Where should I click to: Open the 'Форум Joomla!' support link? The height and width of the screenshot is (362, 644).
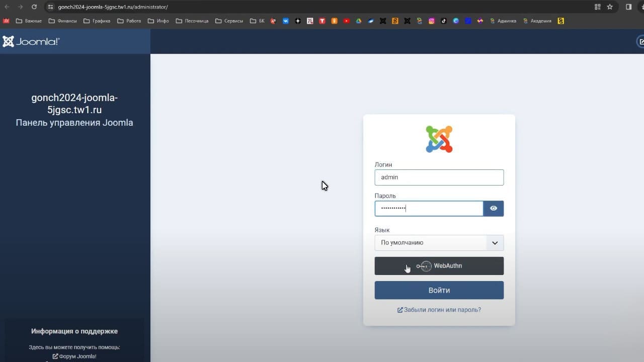(x=74, y=356)
